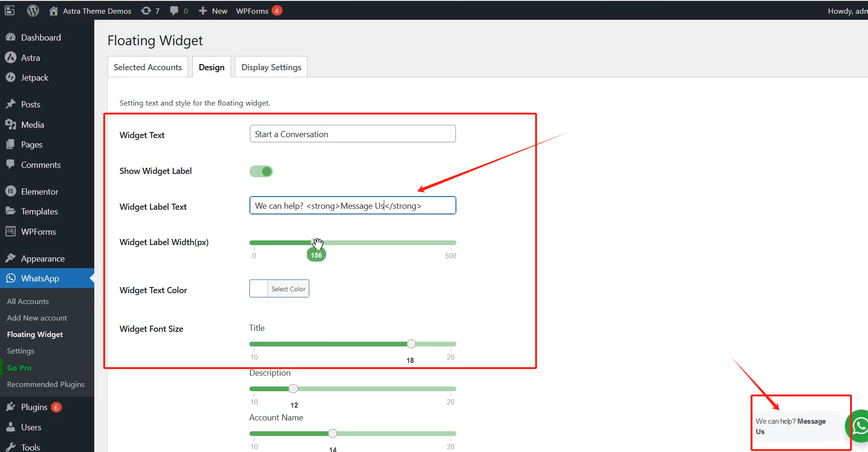The height and width of the screenshot is (452, 868).
Task: Click the Astra sidebar icon
Action: coord(10,58)
